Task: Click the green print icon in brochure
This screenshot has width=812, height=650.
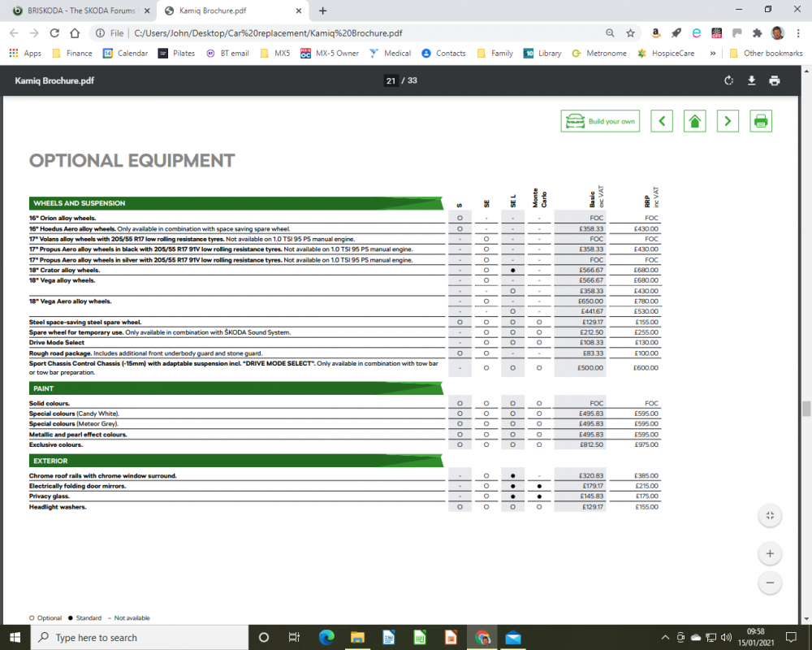Action: tap(761, 121)
